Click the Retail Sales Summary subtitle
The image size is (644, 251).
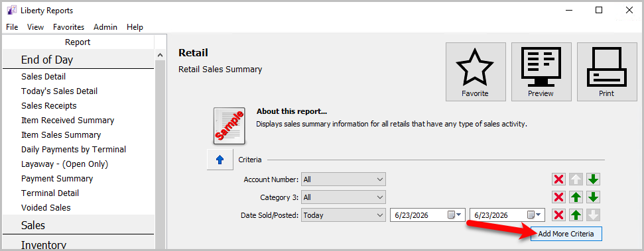[x=220, y=70]
